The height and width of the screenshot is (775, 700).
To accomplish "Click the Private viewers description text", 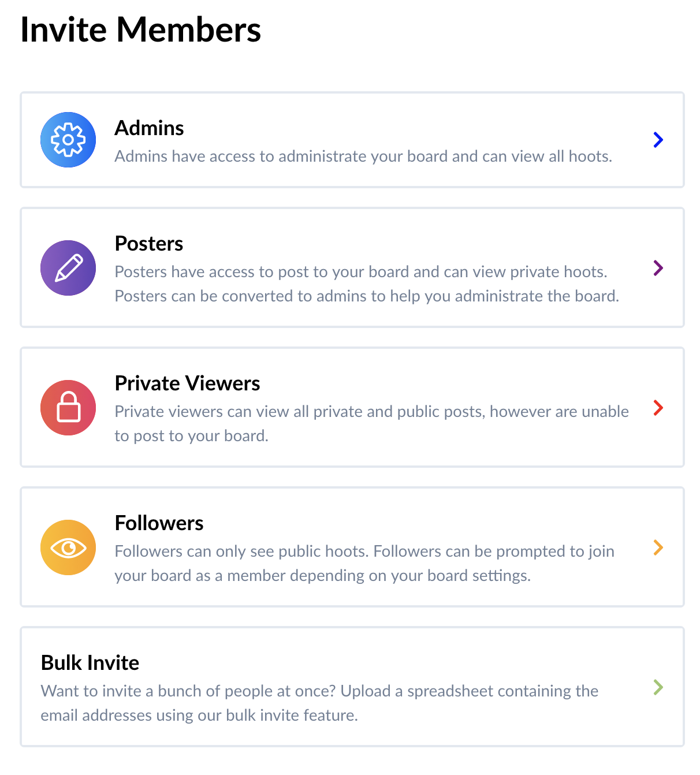I will click(371, 423).
